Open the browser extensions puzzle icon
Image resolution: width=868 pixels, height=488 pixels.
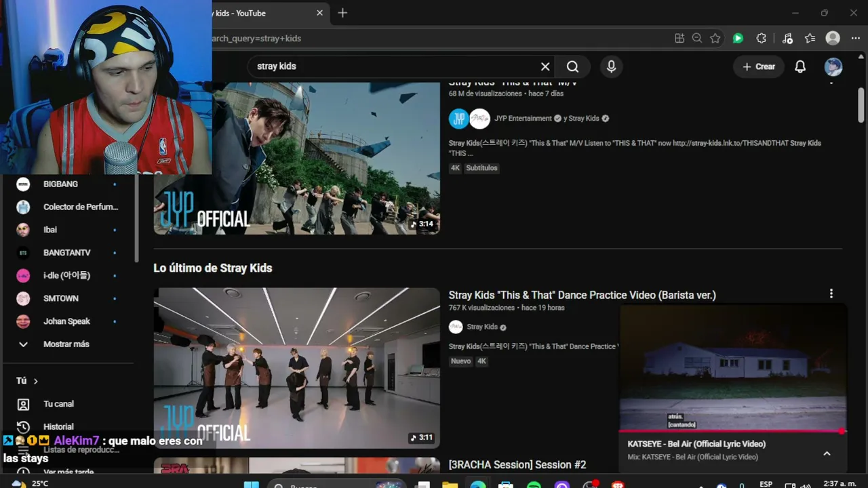coord(762,39)
